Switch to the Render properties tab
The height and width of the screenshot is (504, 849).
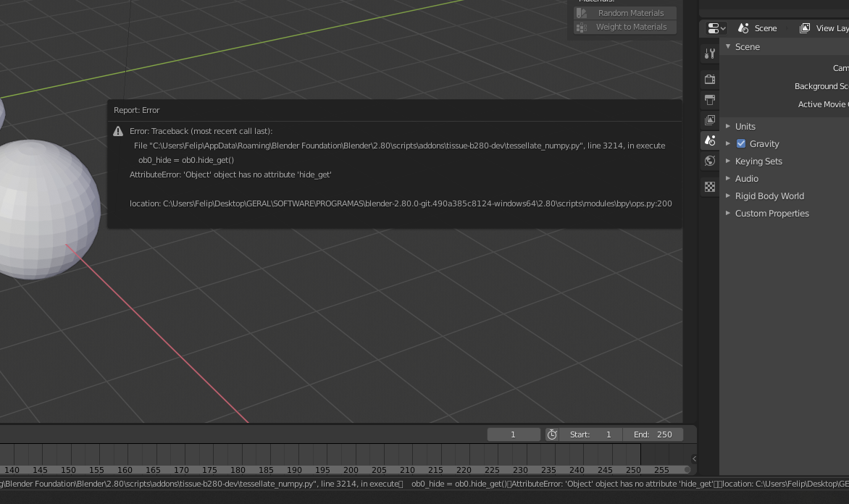point(710,79)
